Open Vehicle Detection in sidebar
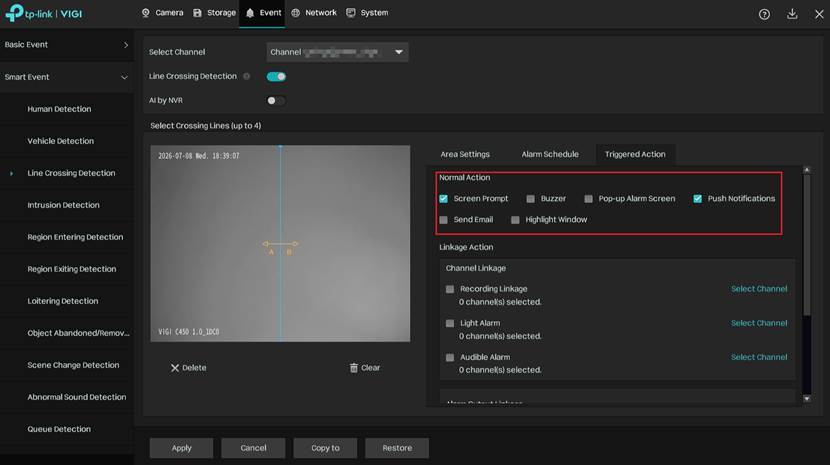Screen dimensions: 830x465 click(67, 141)
